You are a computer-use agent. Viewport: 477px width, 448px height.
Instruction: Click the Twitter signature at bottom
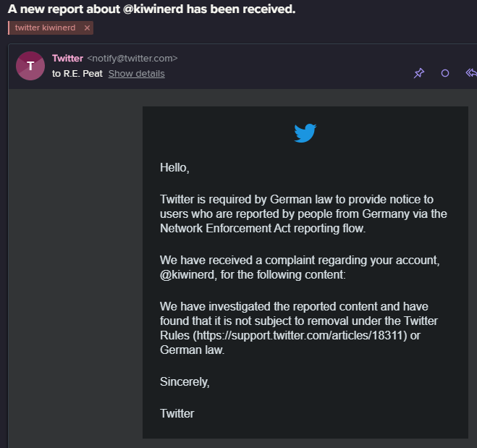click(x=177, y=414)
